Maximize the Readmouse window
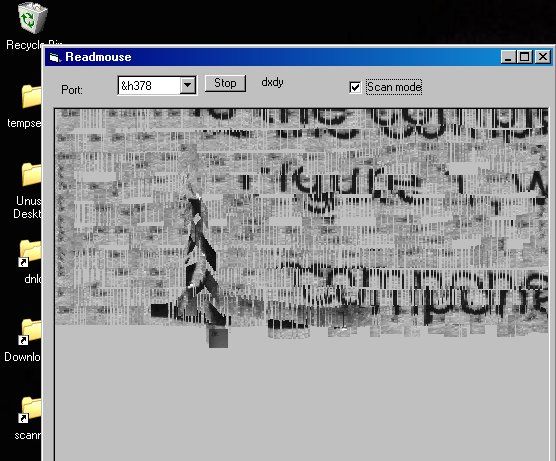556x461 pixels. click(x=525, y=57)
